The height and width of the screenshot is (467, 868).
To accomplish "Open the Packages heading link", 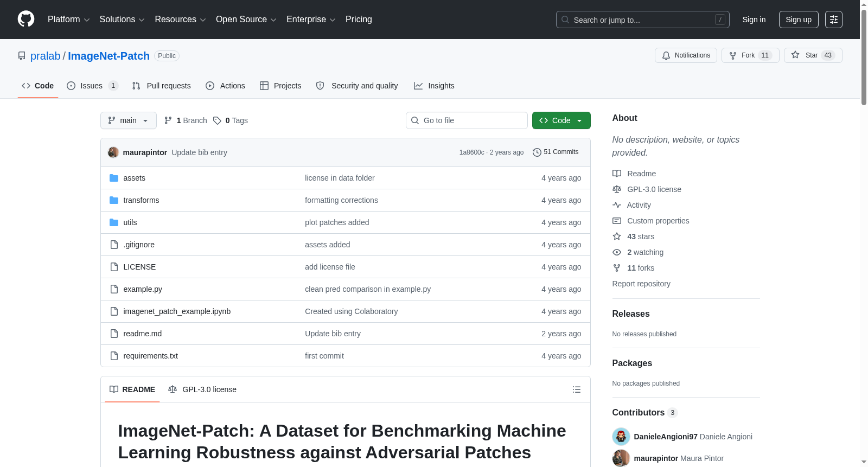I will tap(632, 363).
